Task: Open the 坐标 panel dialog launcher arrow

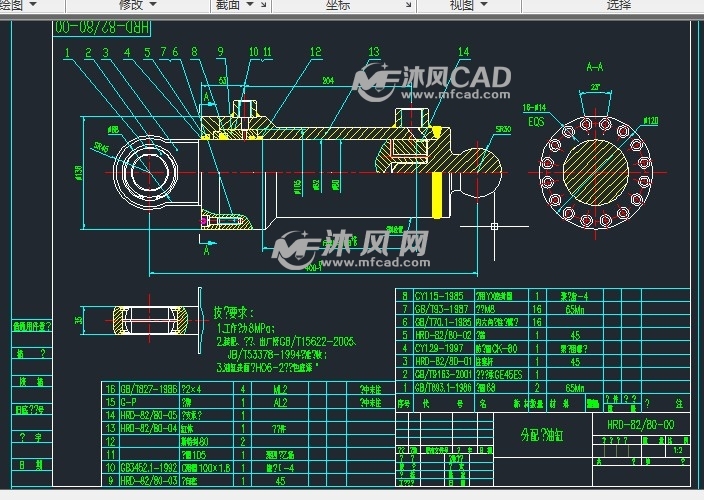Action: click(409, 5)
